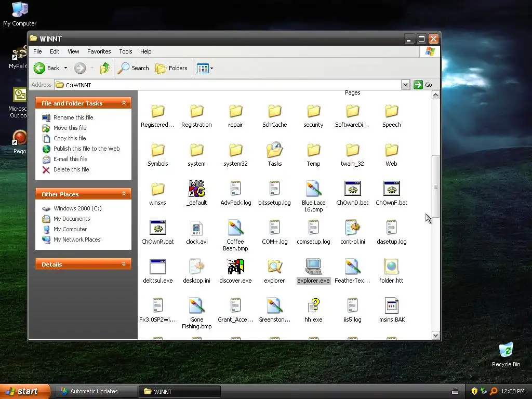Click the green Back arrow button
The image size is (532, 399).
click(x=39, y=68)
